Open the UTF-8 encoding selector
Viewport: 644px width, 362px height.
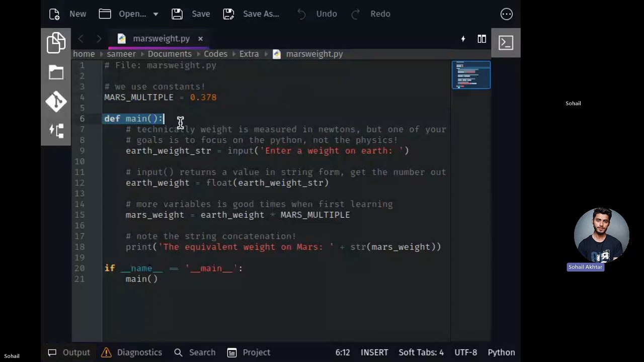(x=465, y=352)
